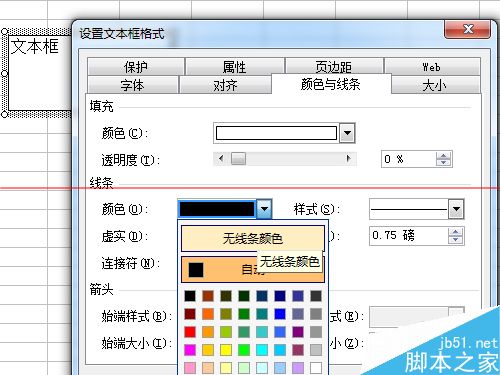Increase the 0.75 磅 line weight
This screenshot has width=500, height=375.
tap(455, 232)
